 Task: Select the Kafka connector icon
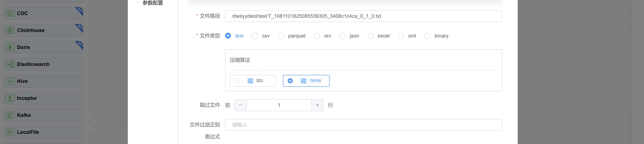coord(10,115)
